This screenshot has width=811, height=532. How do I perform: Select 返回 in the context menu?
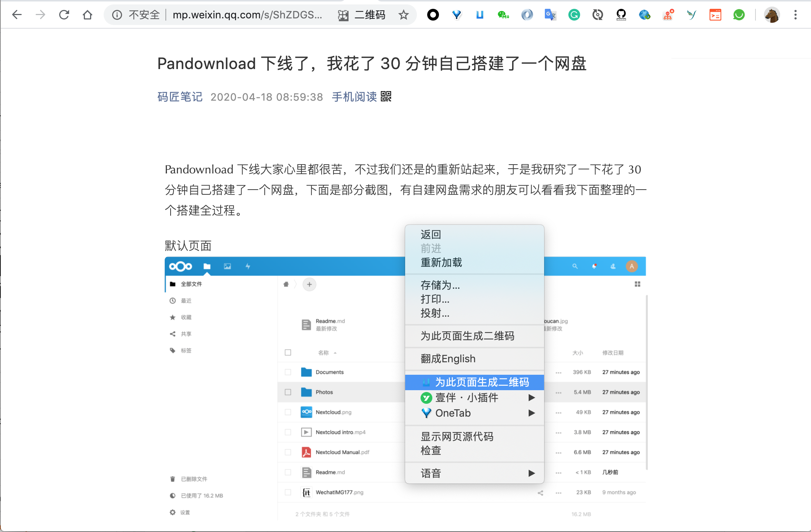click(x=474, y=234)
